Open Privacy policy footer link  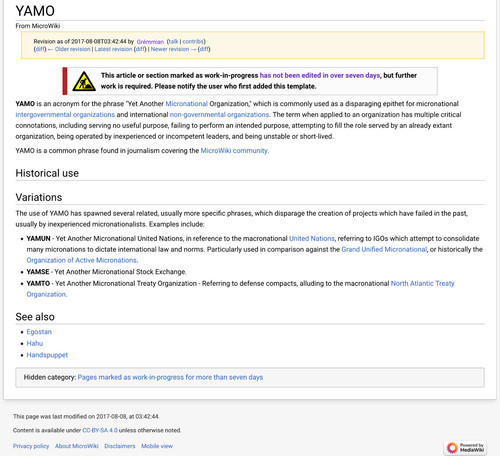31,446
